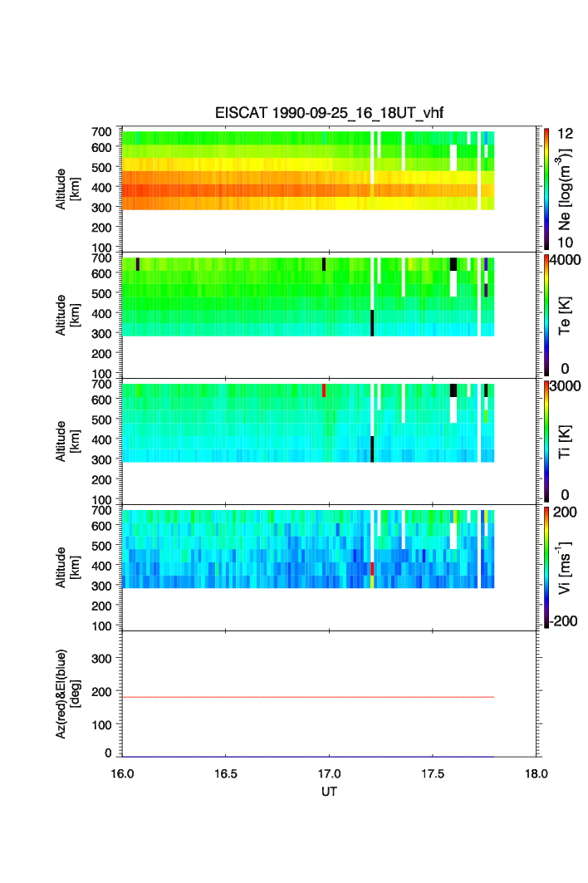Click the red azimuth line in bottom panel
588x883 pixels.
[x=308, y=697]
